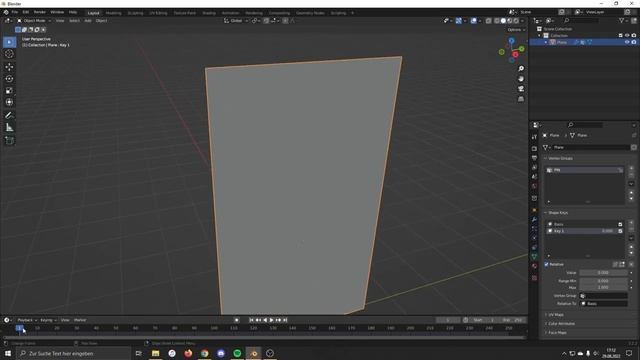Viewport: 640px width, 360px height.
Task: Disable Plane in renders camera icon
Action: tap(634, 42)
